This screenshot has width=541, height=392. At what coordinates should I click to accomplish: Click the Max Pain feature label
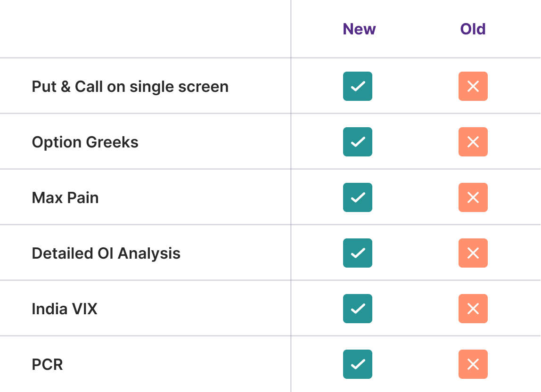click(65, 198)
